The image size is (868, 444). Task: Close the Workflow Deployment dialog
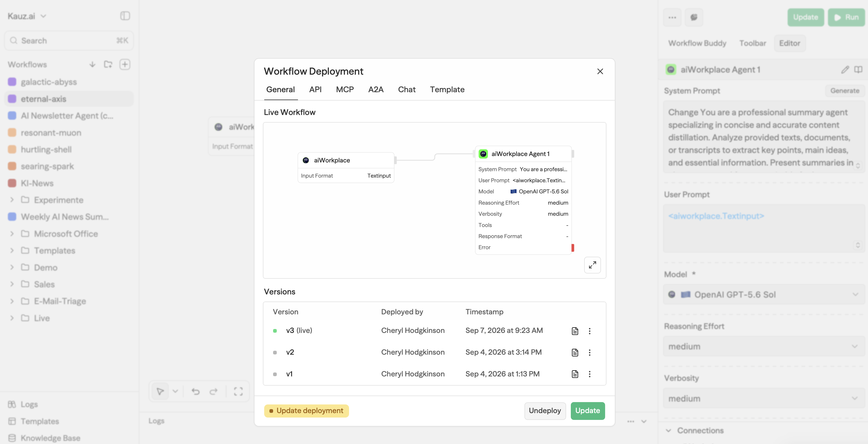point(600,72)
